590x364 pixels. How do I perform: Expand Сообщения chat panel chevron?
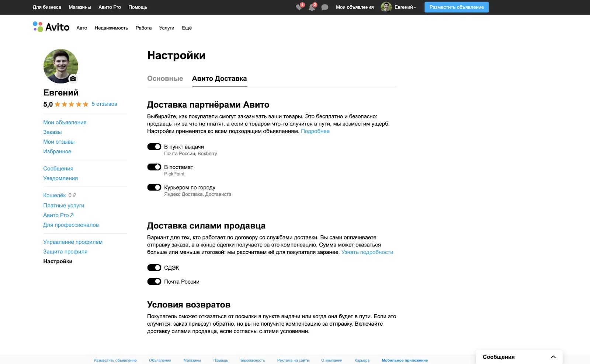coord(553,357)
